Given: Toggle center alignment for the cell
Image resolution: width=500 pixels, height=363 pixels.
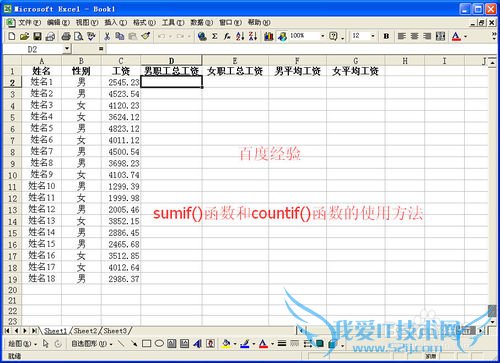Looking at the screenshot, I should point(415,36).
